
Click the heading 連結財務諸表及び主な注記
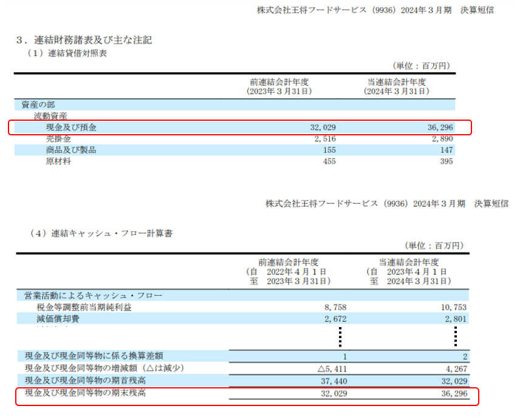click(x=84, y=40)
